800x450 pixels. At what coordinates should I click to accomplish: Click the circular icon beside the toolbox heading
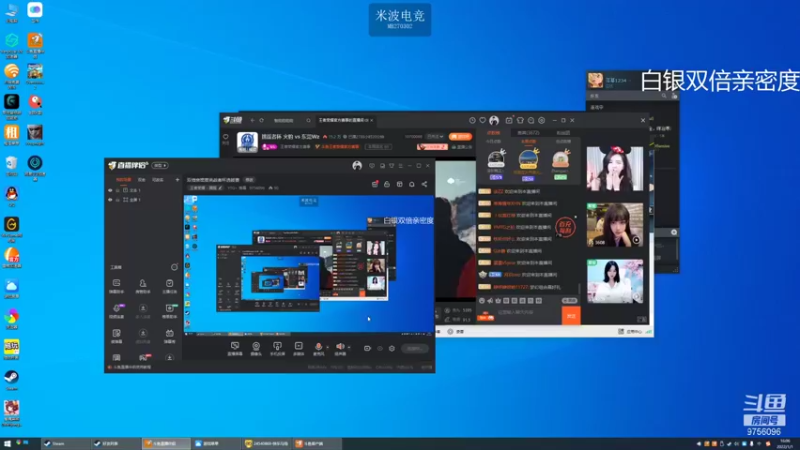174,267
